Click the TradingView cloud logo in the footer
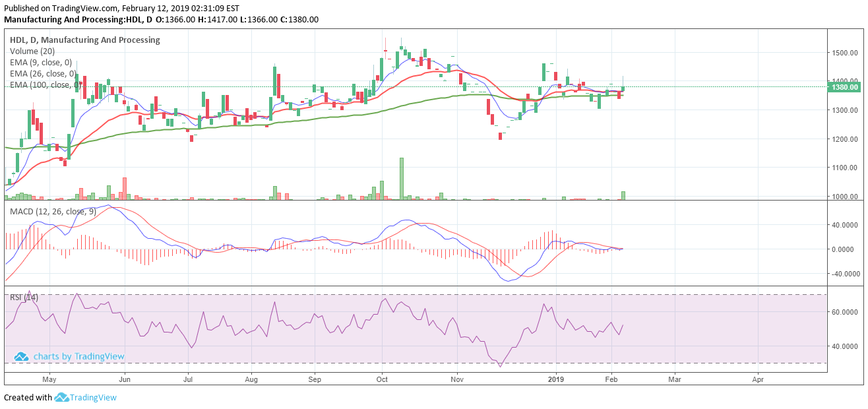This screenshot has height=409, width=868. pyautogui.click(x=61, y=397)
